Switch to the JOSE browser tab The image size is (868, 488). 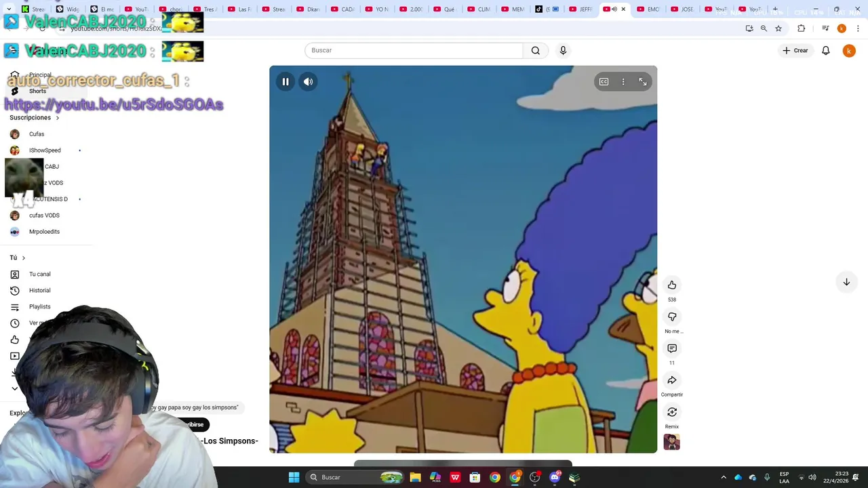pos(682,9)
